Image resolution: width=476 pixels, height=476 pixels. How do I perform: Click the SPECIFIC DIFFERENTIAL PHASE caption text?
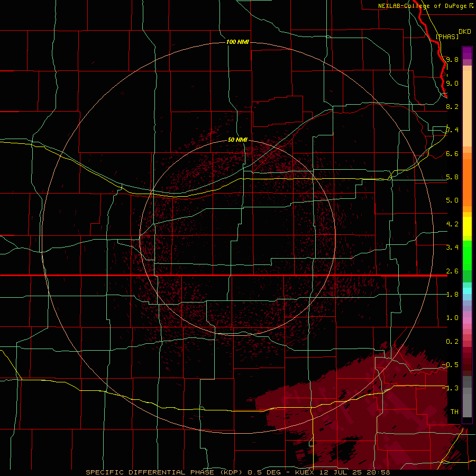(x=150, y=472)
